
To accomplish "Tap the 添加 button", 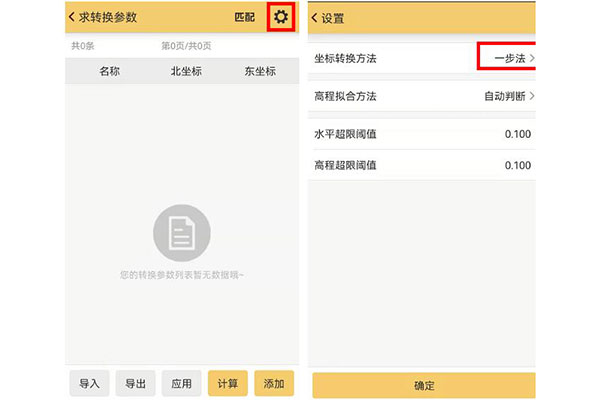I will (x=274, y=383).
